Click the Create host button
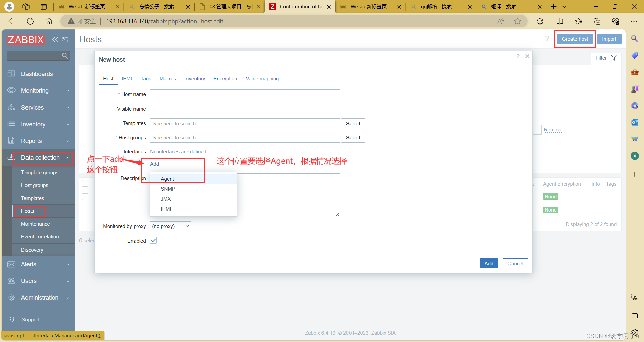644x342 pixels. coord(575,39)
